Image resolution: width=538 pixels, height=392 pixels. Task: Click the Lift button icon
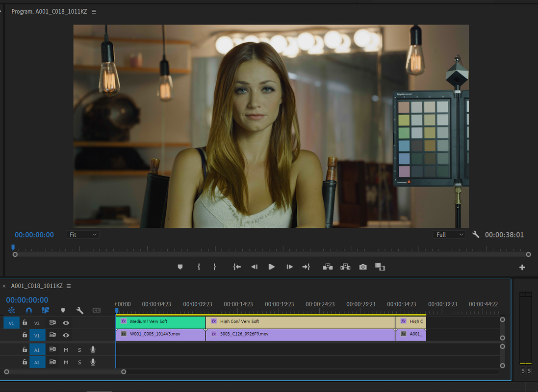[328, 267]
